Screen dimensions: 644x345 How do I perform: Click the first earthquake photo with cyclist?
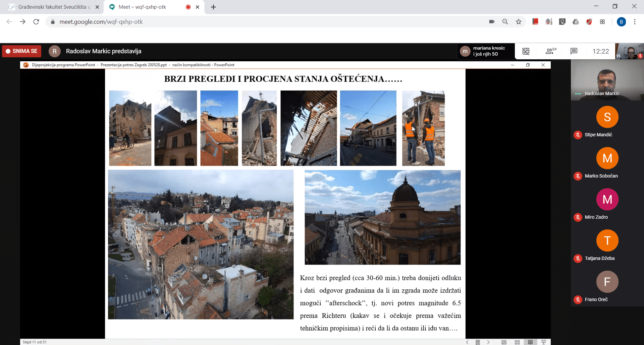(130, 128)
